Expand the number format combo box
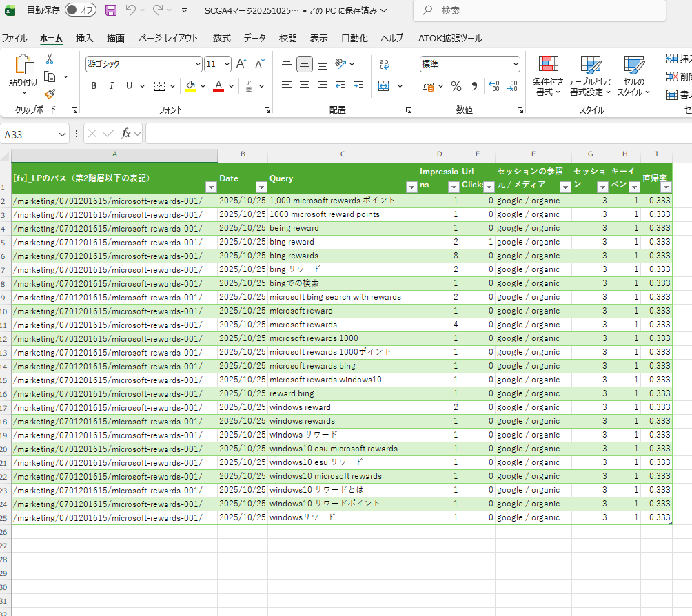The width and height of the screenshot is (692, 616). pos(516,64)
